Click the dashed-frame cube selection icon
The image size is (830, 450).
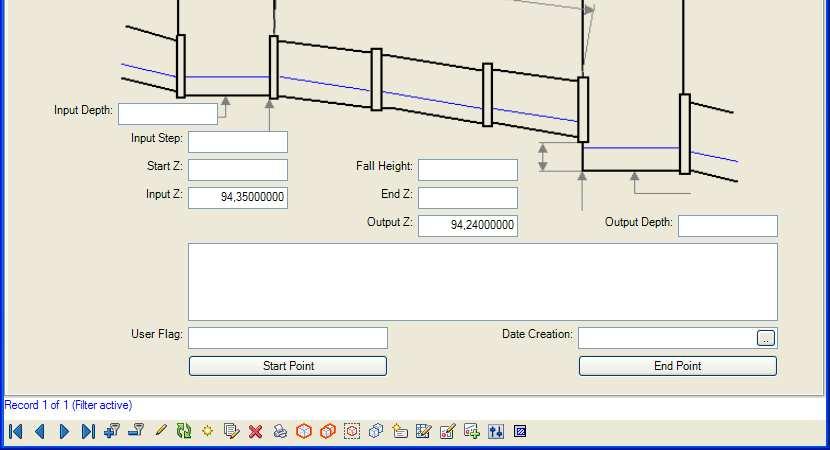[x=352, y=431]
